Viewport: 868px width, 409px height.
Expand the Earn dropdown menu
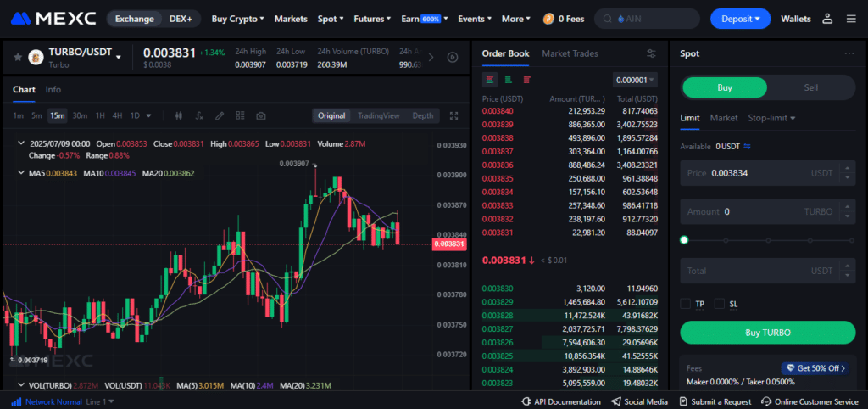click(x=425, y=19)
